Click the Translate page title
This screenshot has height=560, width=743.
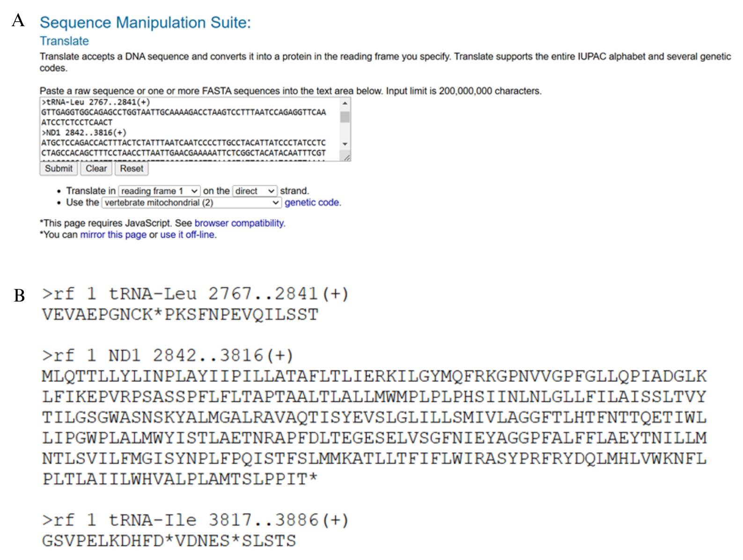[64, 41]
